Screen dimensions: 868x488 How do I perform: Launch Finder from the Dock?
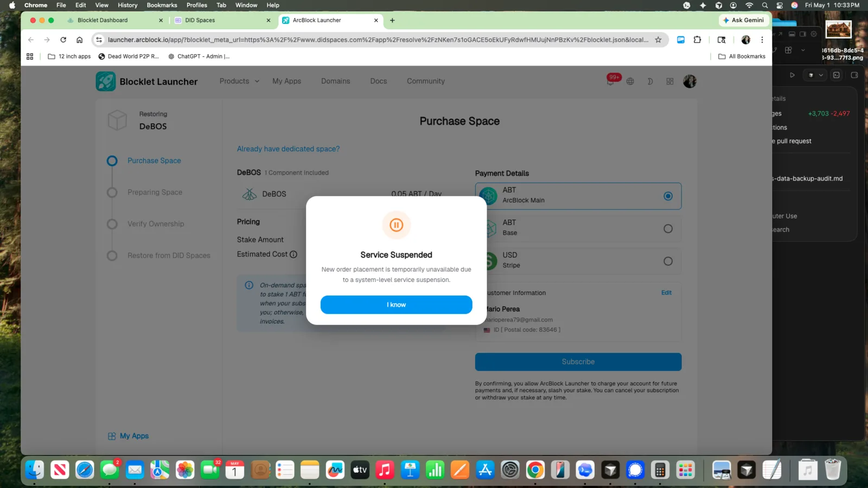point(34,470)
